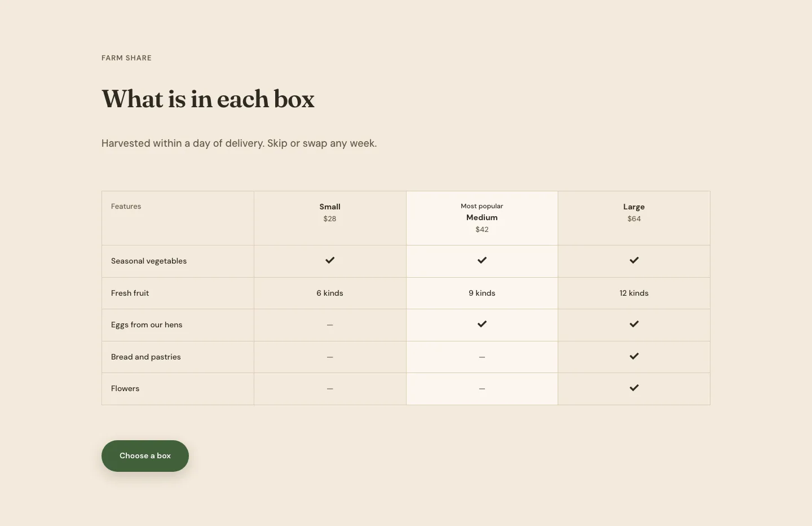Click the Eggs checkmark in Medium column

[482, 324]
